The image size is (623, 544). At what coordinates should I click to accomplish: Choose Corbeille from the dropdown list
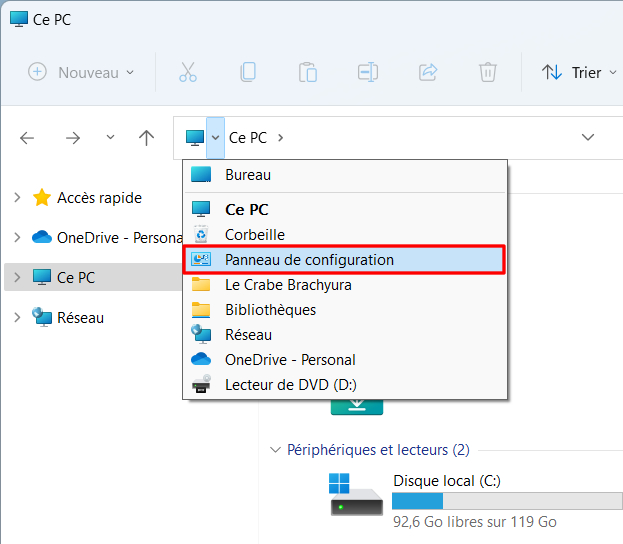point(345,234)
